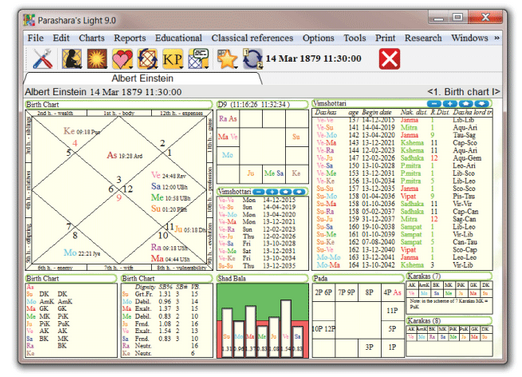522x377 pixels.
Task: Click down-arrow button in large Vimshottari panel
Action: tap(482, 104)
